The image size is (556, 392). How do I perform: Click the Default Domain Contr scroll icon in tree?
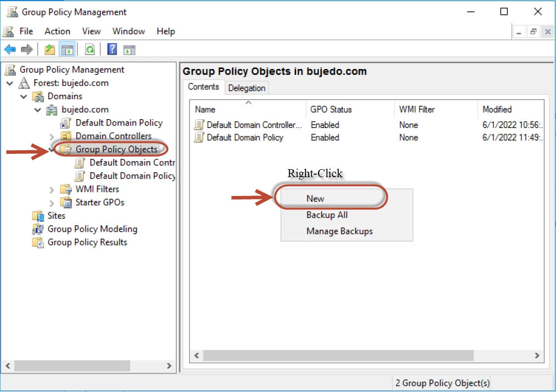80,163
